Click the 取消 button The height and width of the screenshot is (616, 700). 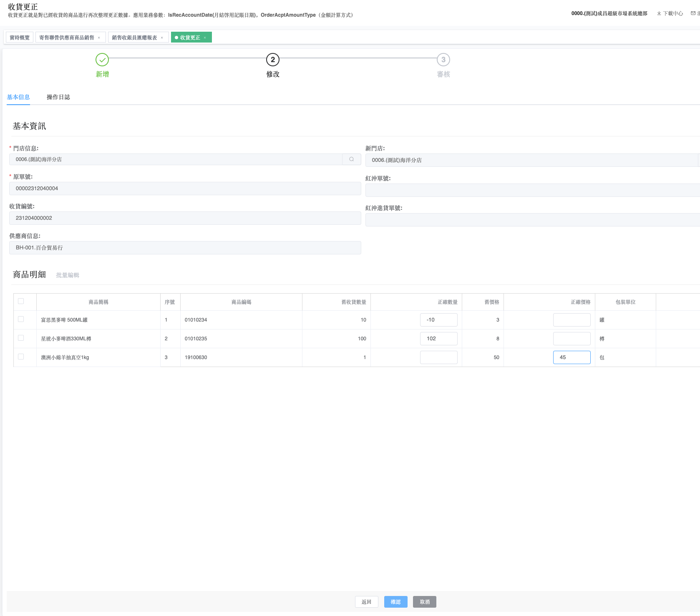tap(424, 602)
